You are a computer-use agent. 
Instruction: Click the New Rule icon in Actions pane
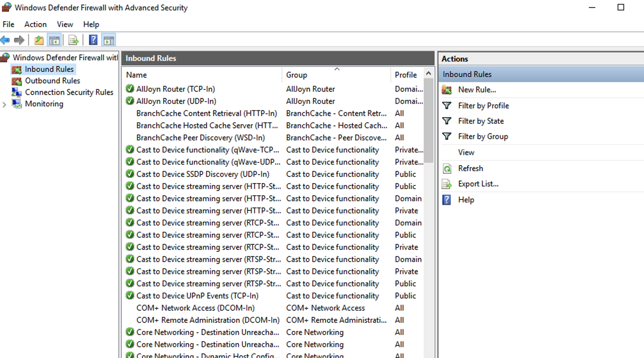coord(447,90)
